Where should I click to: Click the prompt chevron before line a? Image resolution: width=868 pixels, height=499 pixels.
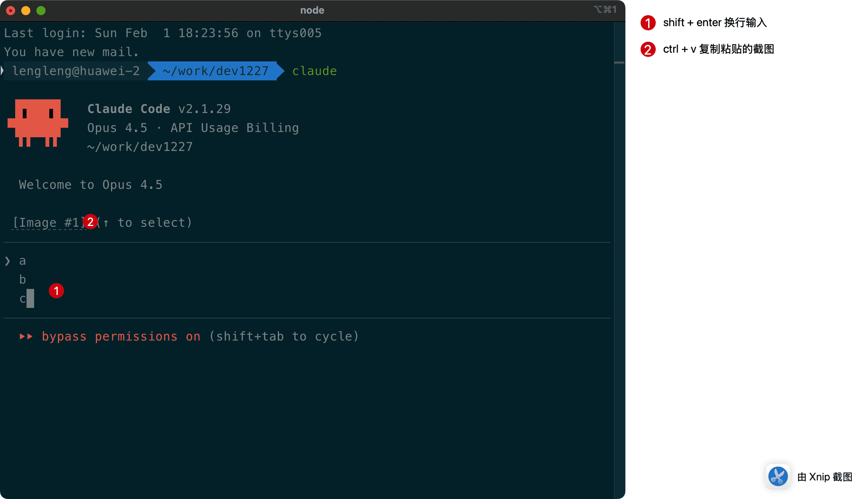coord(8,261)
